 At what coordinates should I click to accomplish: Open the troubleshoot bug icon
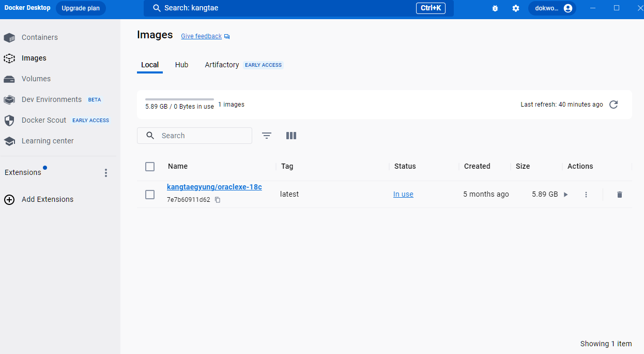(x=495, y=8)
